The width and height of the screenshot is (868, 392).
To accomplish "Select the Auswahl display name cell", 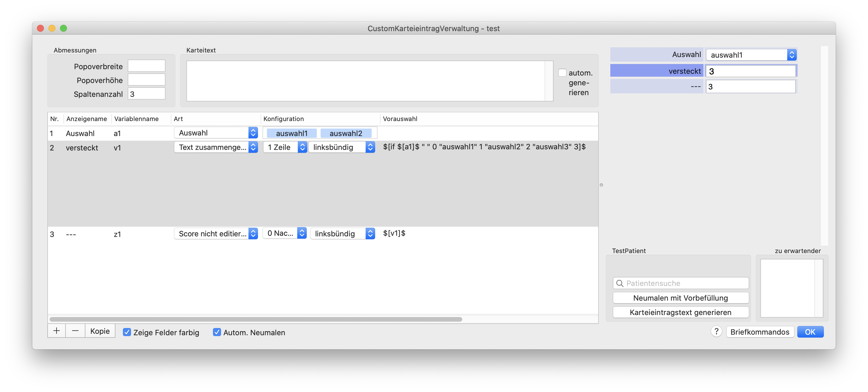I will point(80,133).
